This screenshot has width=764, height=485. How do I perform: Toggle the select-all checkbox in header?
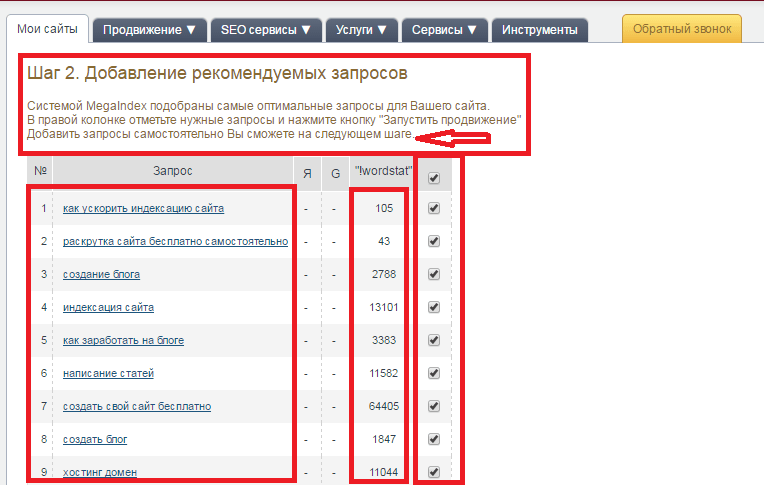[x=434, y=178]
